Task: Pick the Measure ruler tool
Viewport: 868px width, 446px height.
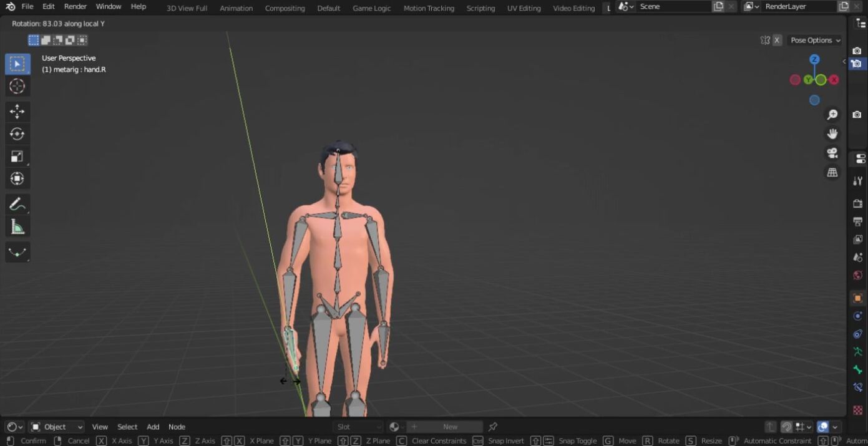Action: click(17, 227)
